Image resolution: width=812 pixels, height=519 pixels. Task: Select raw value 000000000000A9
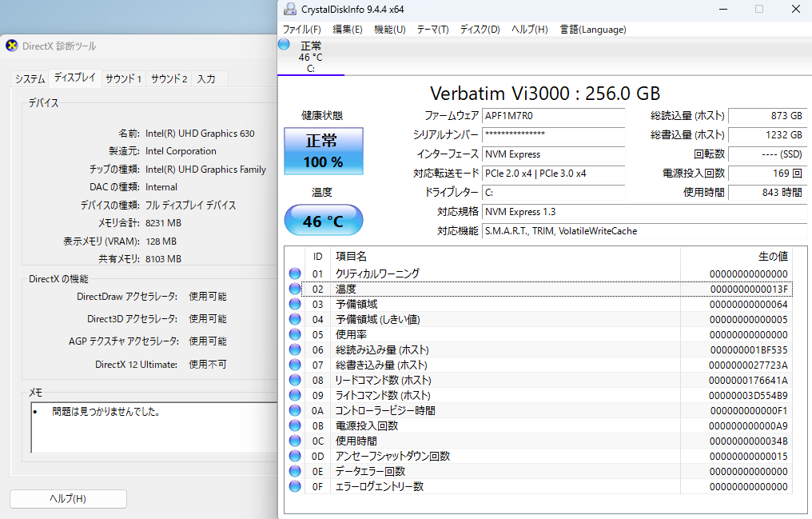point(748,425)
